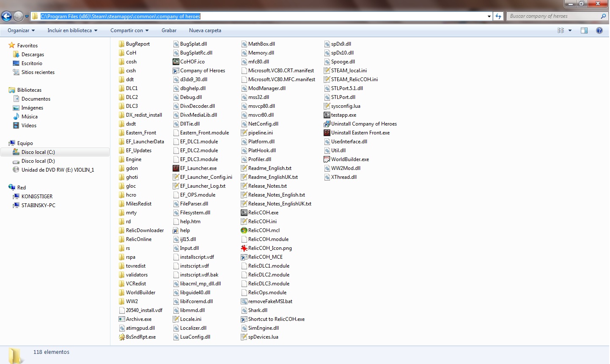Select the WorldBuilder.exe icon
Screen dimensions: 610x364
point(327,159)
